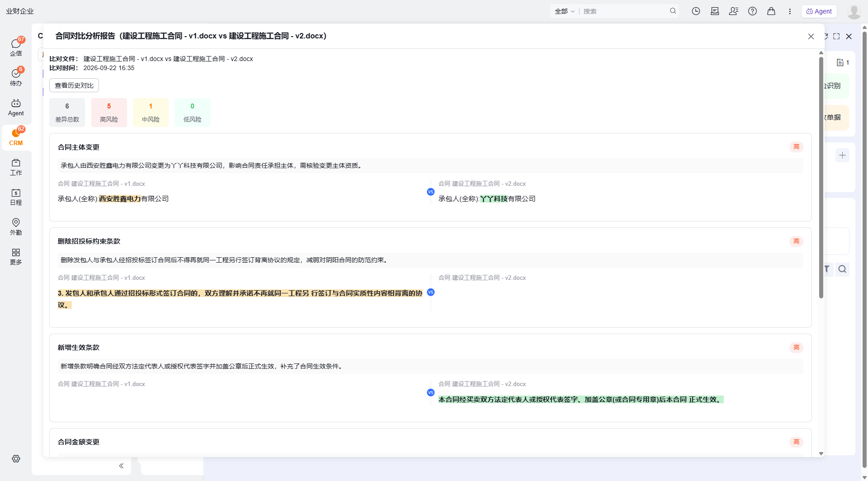Click the 查看历史对比 button
Image resolution: width=868 pixels, height=481 pixels.
74,85
